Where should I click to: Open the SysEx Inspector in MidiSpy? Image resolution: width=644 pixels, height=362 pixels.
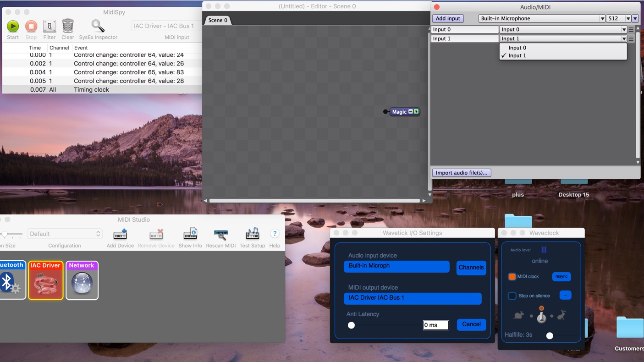pyautogui.click(x=98, y=26)
